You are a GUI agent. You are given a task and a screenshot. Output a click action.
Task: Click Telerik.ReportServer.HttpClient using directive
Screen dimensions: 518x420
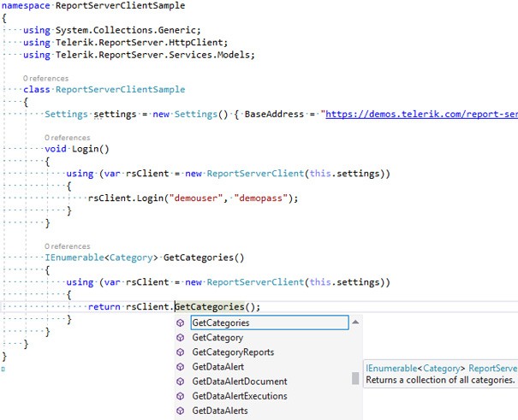click(125, 43)
